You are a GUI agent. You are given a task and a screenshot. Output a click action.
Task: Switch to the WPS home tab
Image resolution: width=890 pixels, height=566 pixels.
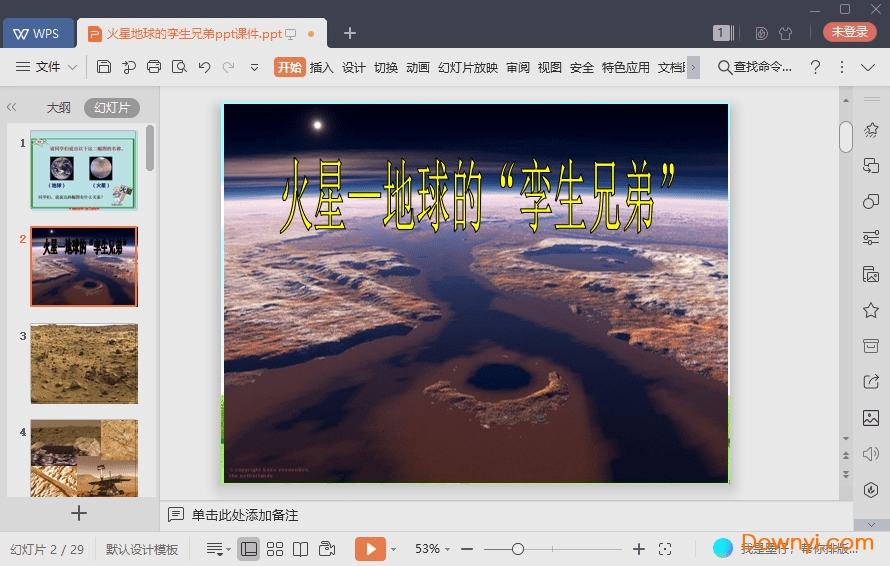tap(38, 33)
